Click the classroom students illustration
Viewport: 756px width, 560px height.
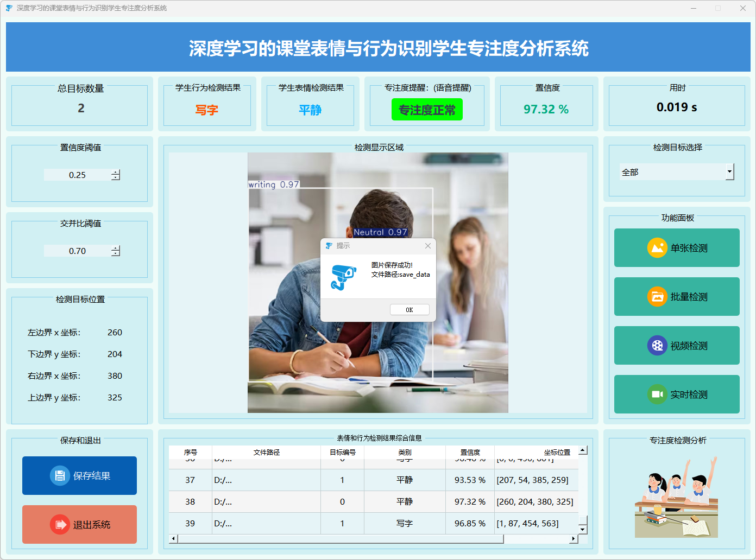click(x=676, y=498)
